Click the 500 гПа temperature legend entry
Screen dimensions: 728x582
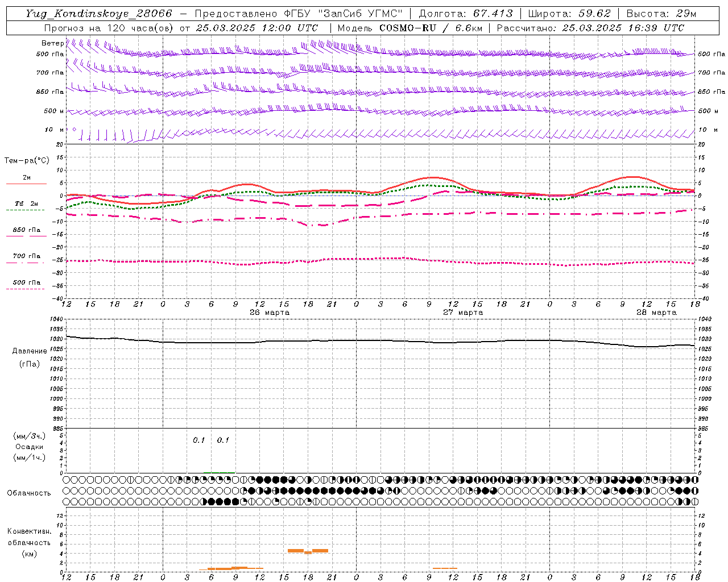pos(27,282)
